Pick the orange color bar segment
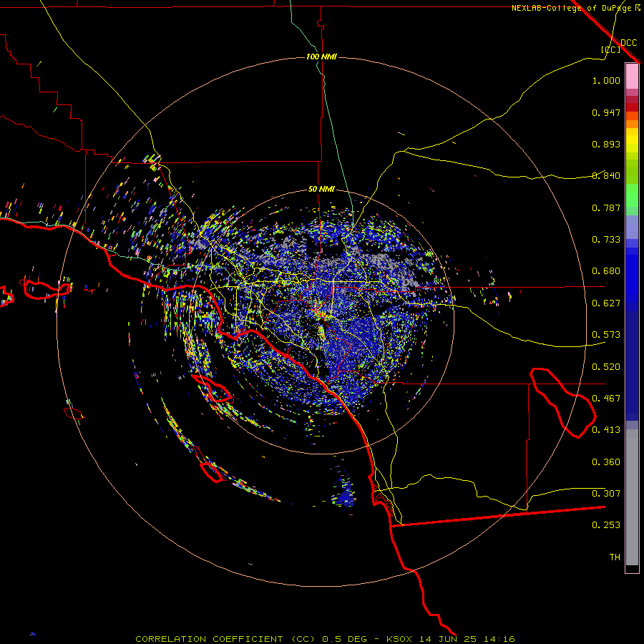 click(x=632, y=124)
